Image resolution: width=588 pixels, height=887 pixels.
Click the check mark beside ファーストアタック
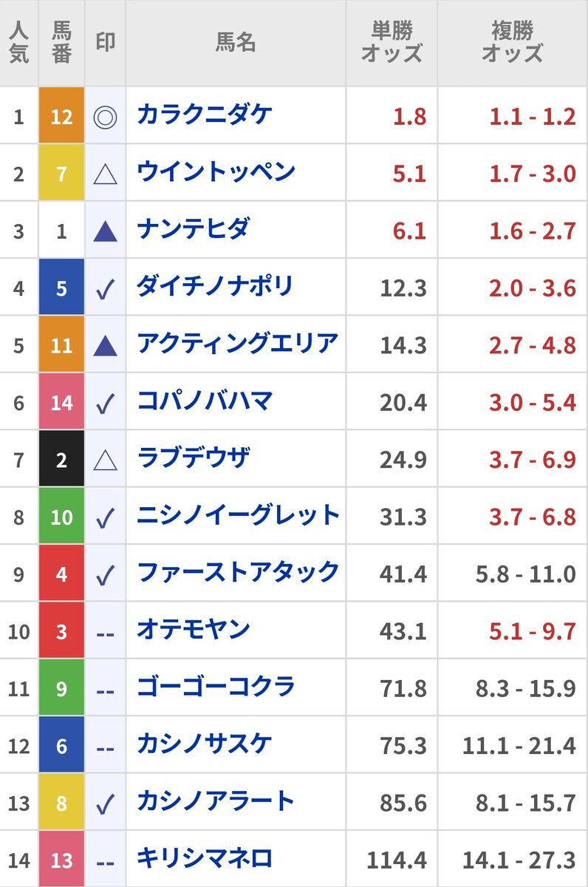106,574
